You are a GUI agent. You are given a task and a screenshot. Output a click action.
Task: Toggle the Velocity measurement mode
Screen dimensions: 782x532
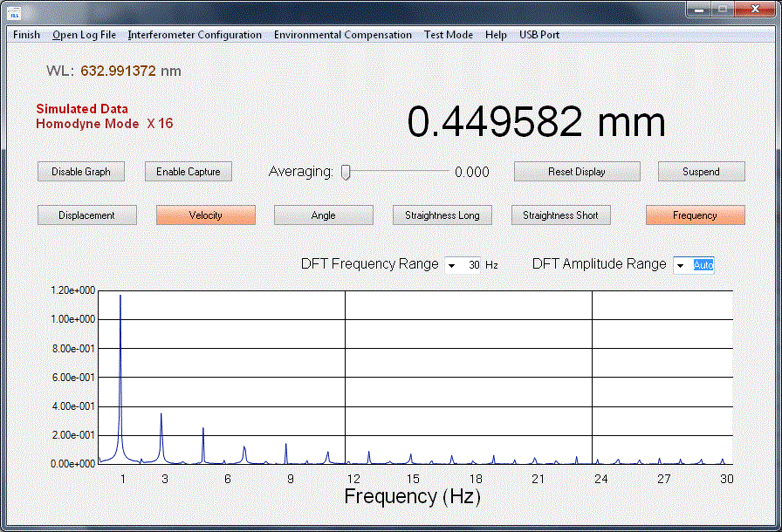click(x=205, y=215)
